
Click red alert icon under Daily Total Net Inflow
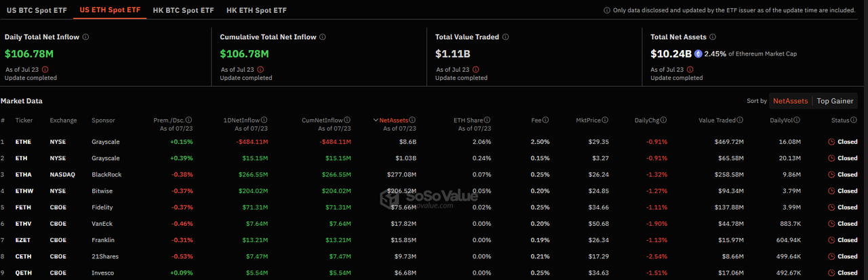[45, 69]
